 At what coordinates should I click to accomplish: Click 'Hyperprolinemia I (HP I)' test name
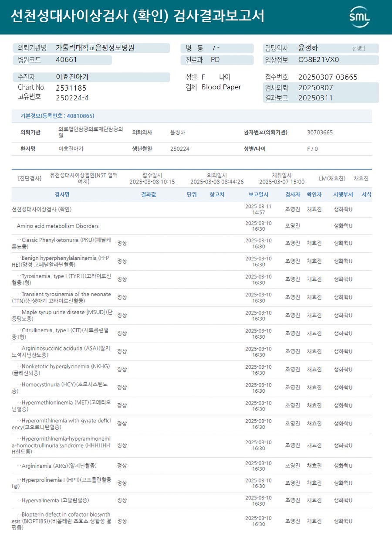point(61,483)
